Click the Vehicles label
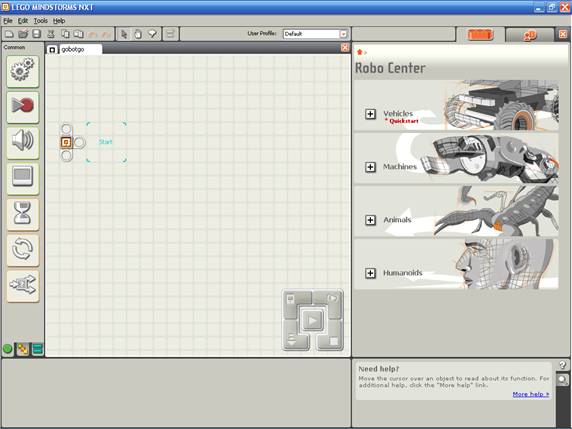572x429 pixels. click(x=398, y=113)
